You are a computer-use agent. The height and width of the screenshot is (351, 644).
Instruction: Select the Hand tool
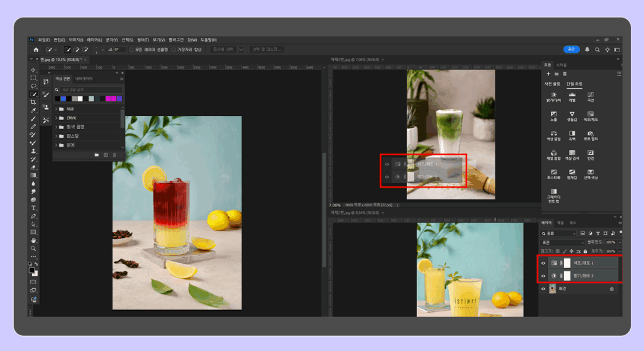(x=33, y=240)
